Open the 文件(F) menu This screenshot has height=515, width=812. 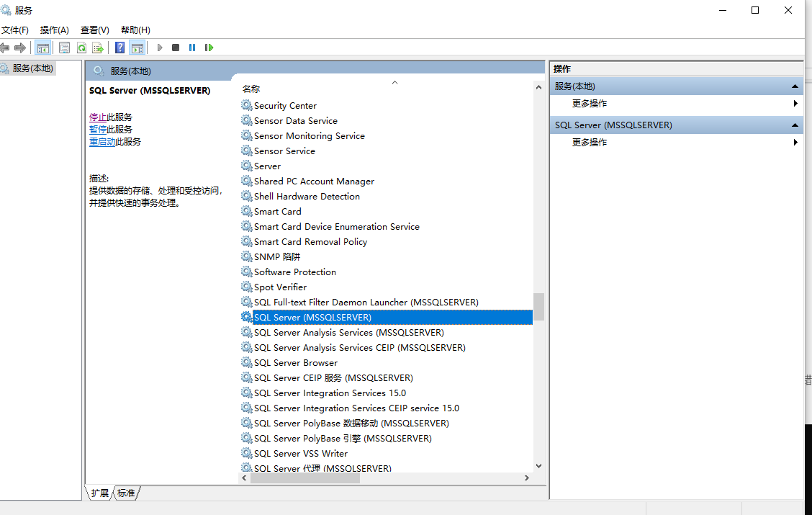point(15,30)
